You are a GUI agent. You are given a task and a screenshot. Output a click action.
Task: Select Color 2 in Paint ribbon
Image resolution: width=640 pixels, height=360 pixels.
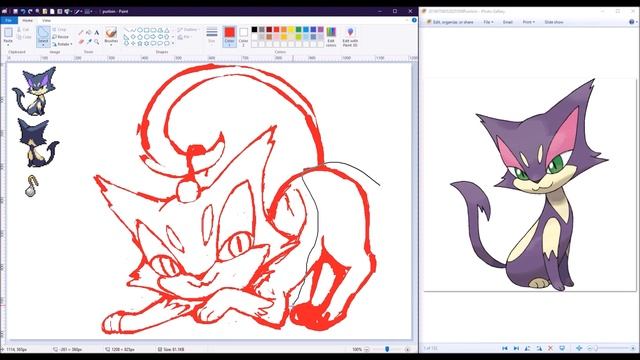[243, 36]
